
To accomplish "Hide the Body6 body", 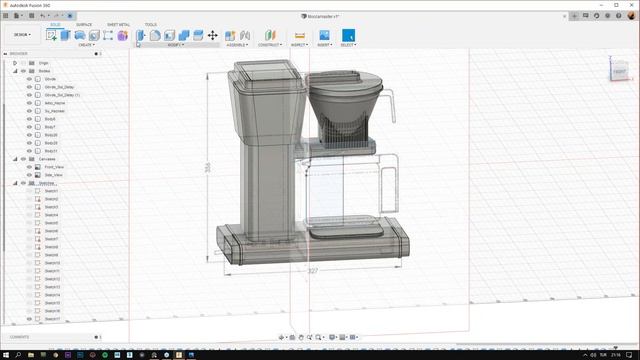I will pyautogui.click(x=29, y=119).
